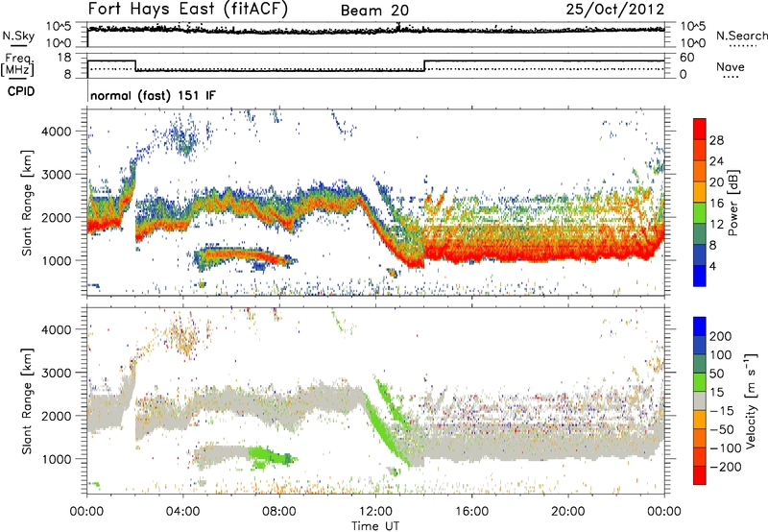Click the '-15' label on the velocity scale
The height and width of the screenshot is (532, 768).
(722, 410)
